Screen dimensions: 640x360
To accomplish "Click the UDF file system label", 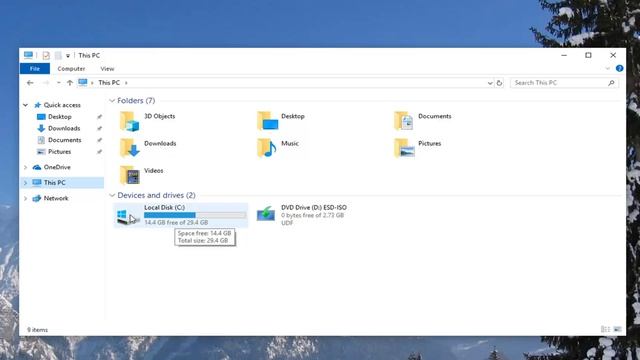I will pyautogui.click(x=287, y=223).
